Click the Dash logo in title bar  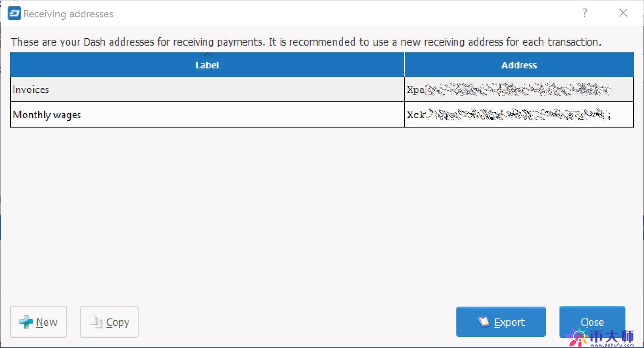(14, 14)
